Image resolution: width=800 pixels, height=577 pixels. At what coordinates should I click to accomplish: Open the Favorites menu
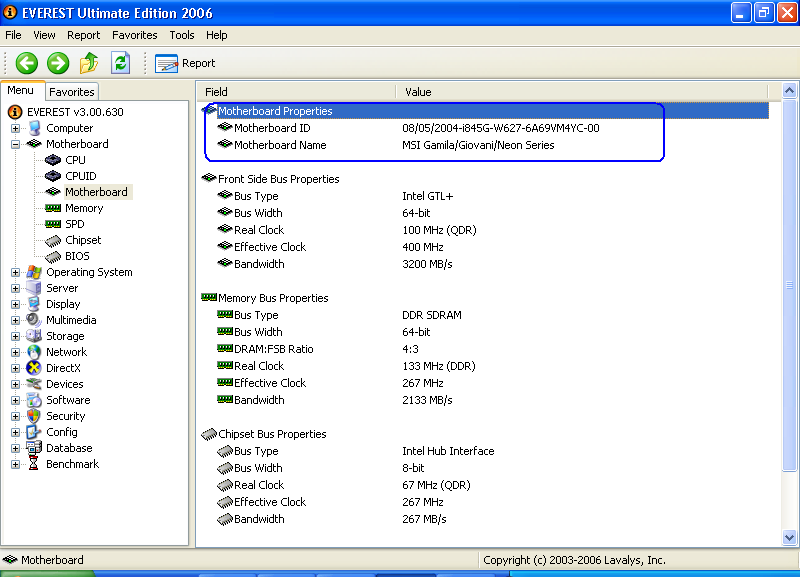click(135, 35)
